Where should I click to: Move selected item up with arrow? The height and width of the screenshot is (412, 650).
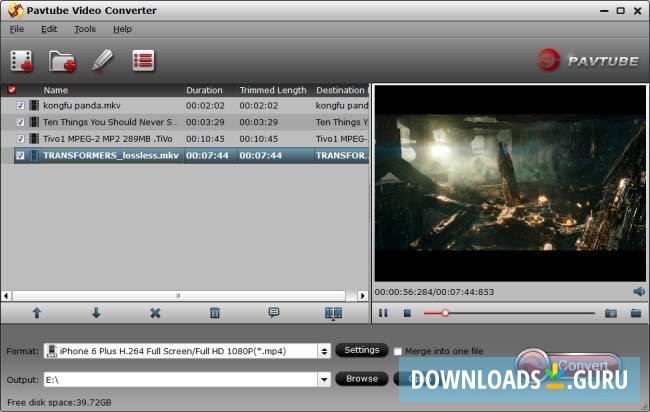pyautogui.click(x=37, y=313)
